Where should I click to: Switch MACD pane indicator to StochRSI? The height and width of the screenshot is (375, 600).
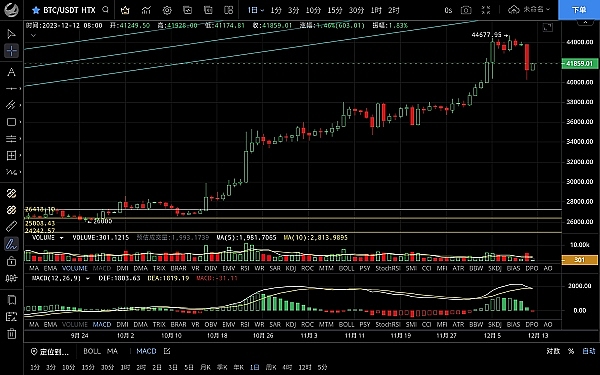click(x=388, y=324)
